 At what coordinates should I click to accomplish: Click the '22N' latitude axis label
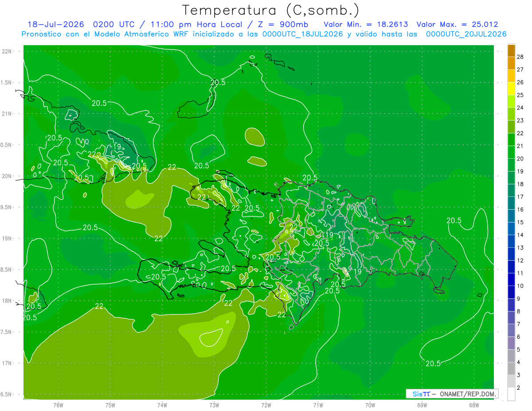[7, 51]
